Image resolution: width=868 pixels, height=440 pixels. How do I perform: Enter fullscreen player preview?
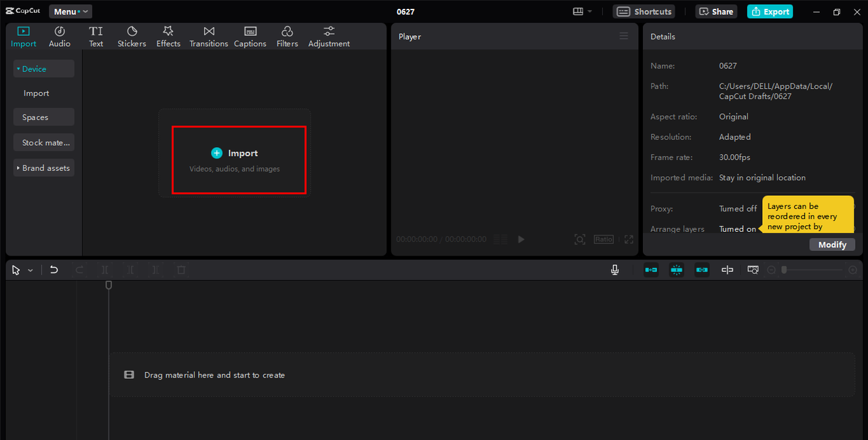pos(629,239)
